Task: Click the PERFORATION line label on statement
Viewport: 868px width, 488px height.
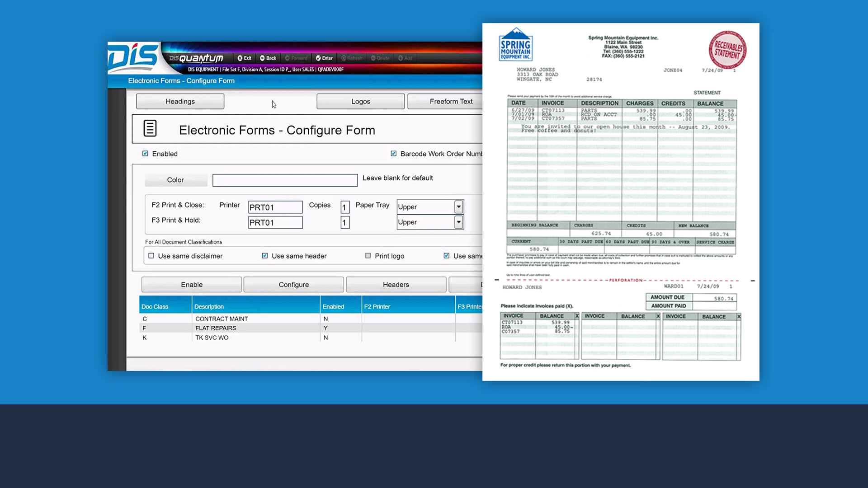Action: point(626,280)
